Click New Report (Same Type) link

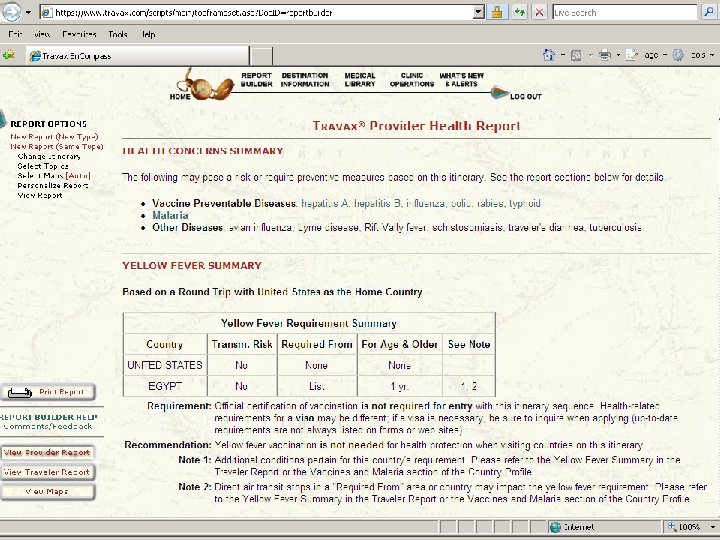pyautogui.click(x=56, y=146)
